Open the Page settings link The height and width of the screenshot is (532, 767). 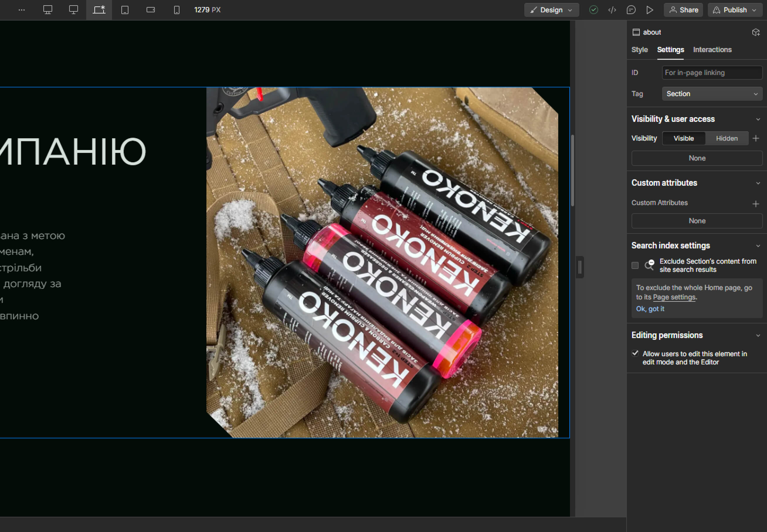pos(674,297)
